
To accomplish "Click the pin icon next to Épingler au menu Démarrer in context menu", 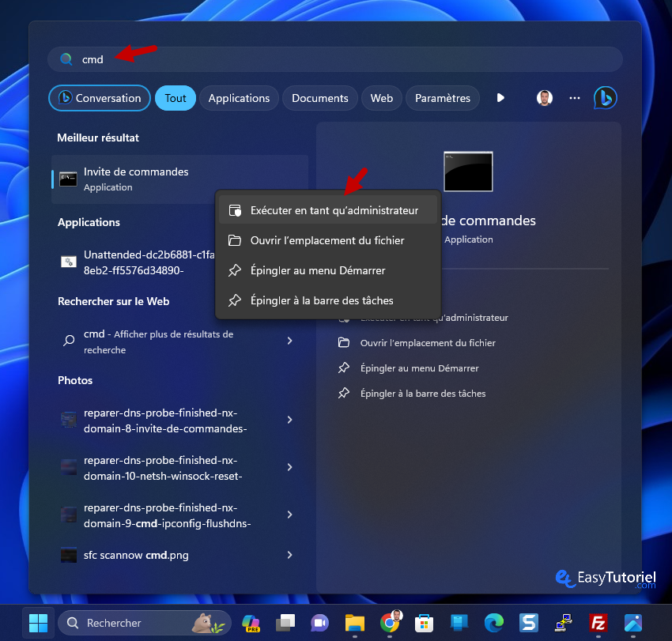I will click(235, 270).
